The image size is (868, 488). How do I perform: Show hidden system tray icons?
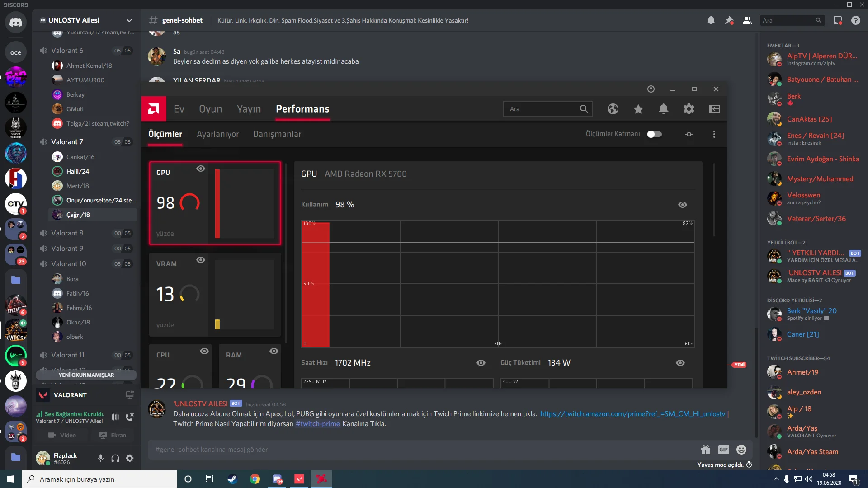pos(776,479)
